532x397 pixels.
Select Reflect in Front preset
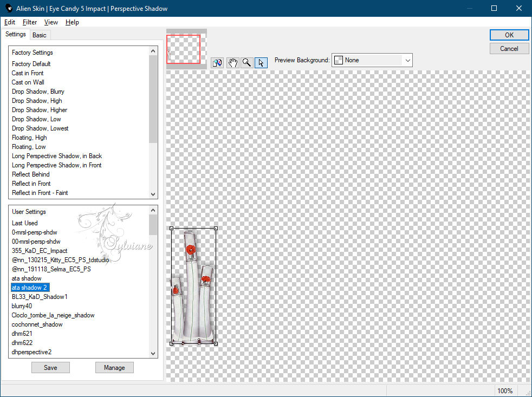coord(31,183)
